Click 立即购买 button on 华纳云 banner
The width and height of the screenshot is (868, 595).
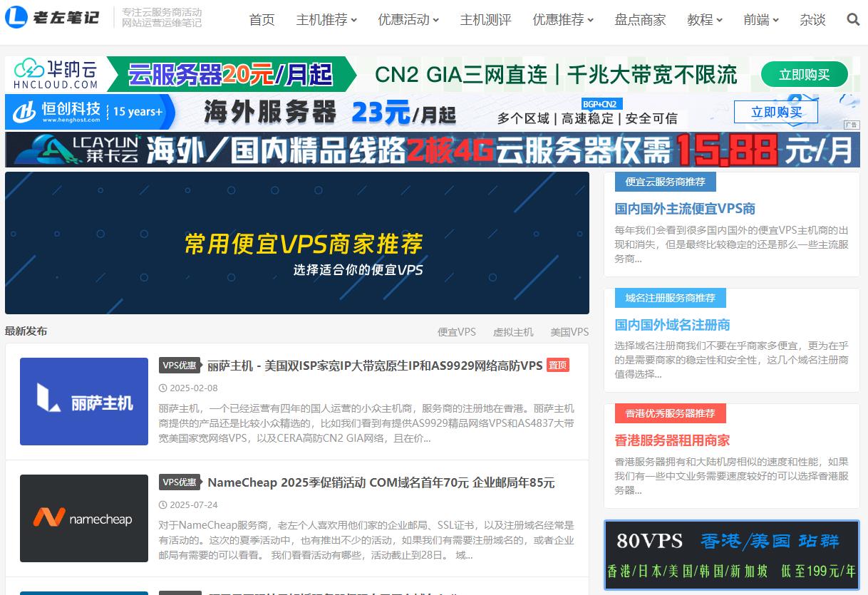(804, 75)
